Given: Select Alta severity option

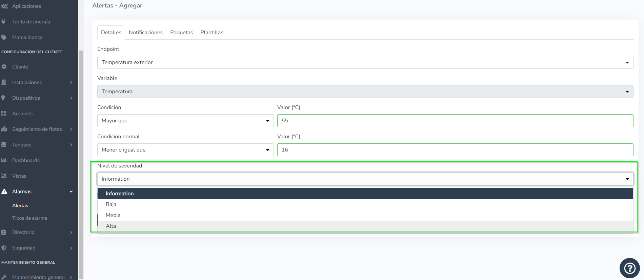Looking at the screenshot, I should (x=111, y=226).
